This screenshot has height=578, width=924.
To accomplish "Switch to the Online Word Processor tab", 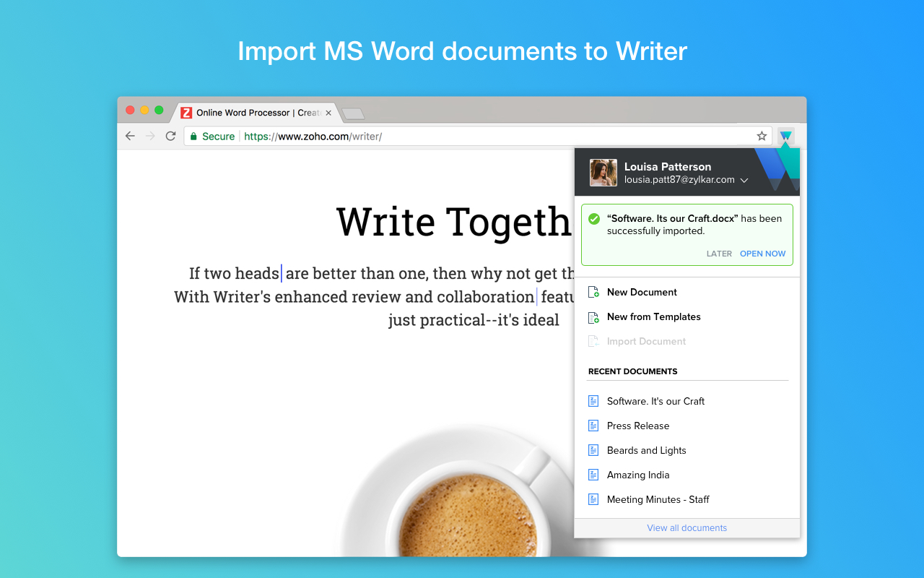I will coord(253,113).
